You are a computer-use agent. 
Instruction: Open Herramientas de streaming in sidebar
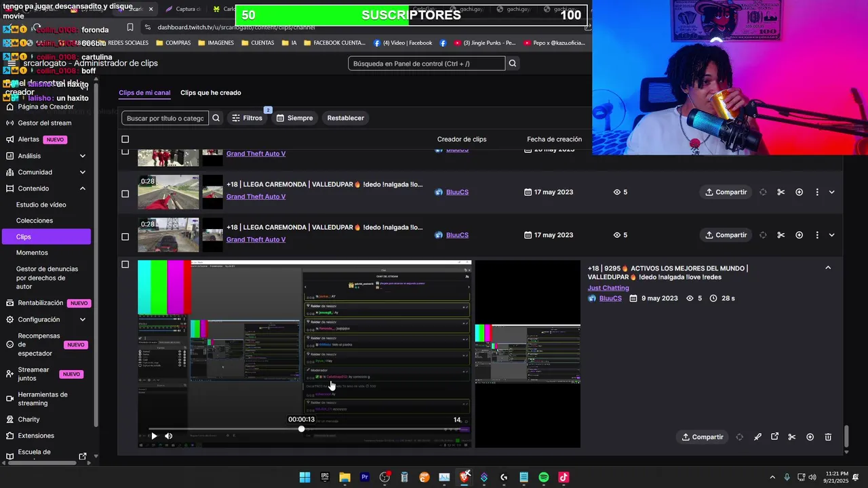[43, 399]
